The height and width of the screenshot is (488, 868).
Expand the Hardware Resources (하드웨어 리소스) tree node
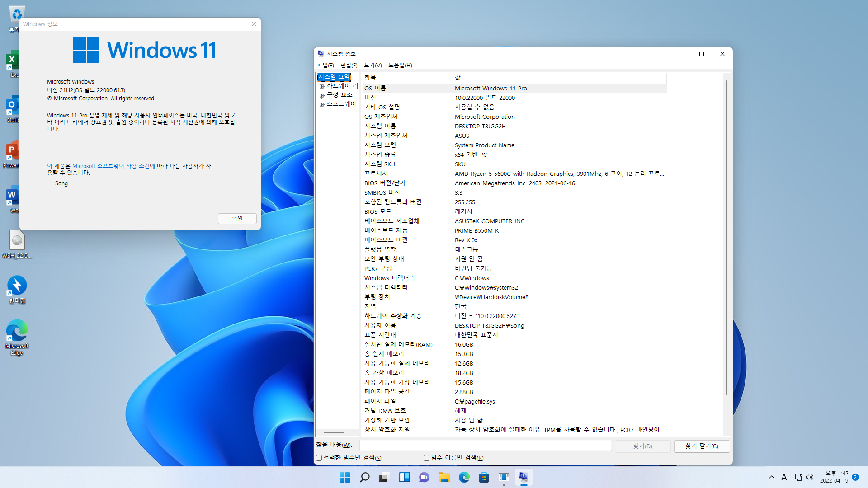[321, 86]
